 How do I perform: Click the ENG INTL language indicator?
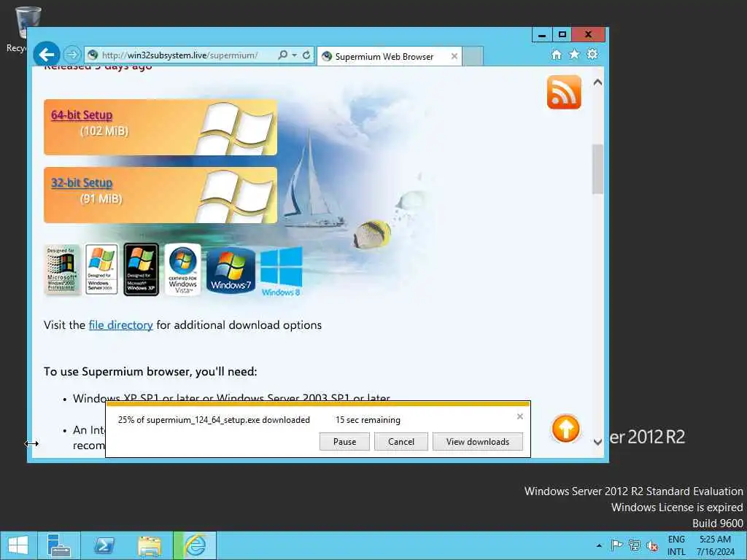pos(676,545)
